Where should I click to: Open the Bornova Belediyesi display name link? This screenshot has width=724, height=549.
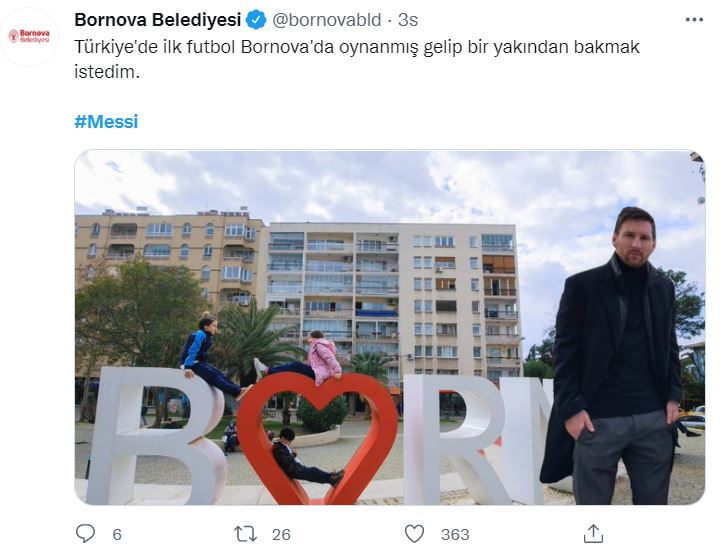pyautogui.click(x=158, y=20)
